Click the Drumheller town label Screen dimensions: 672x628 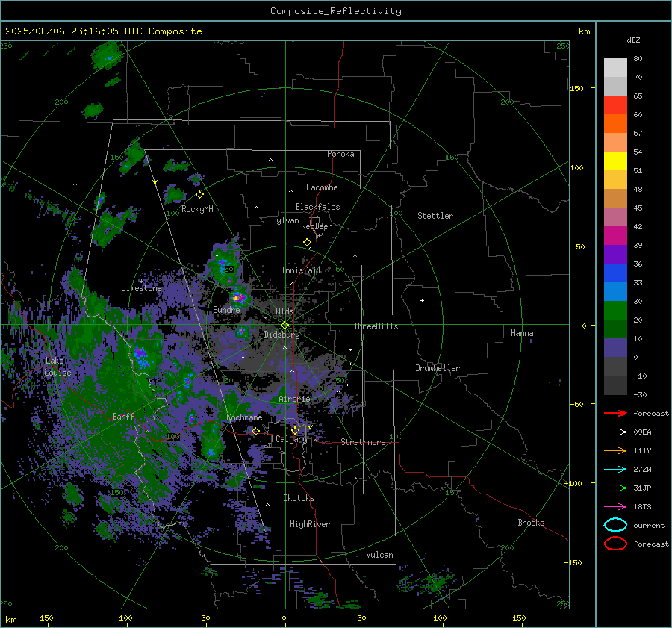[x=438, y=368]
